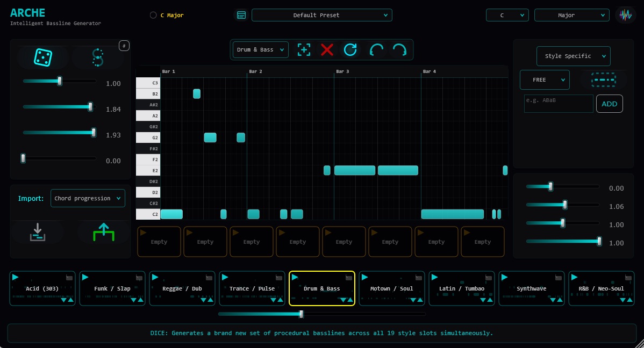644x348 pixels.
Task: Click folder icon on Acid (303) card
Action: [69, 278]
